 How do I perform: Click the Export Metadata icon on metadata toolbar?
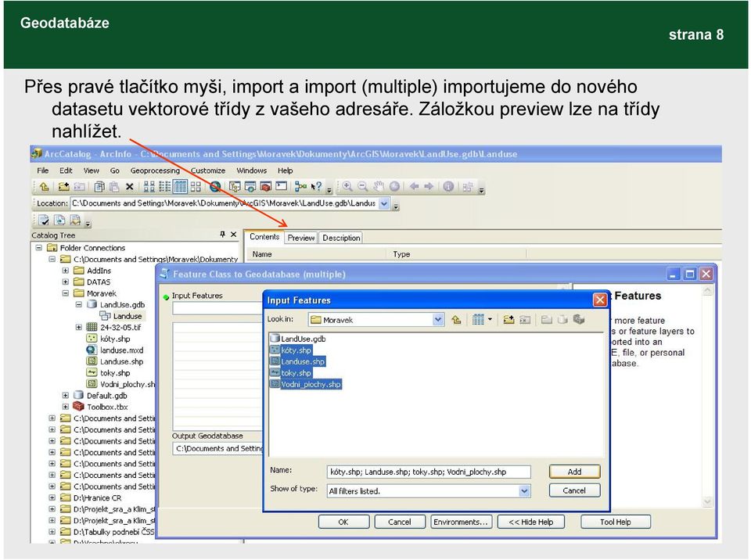click(x=75, y=220)
